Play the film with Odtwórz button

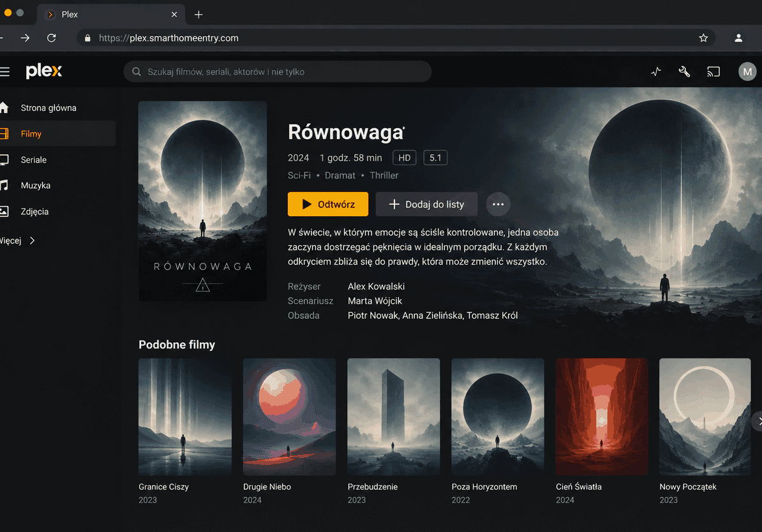pyautogui.click(x=328, y=204)
